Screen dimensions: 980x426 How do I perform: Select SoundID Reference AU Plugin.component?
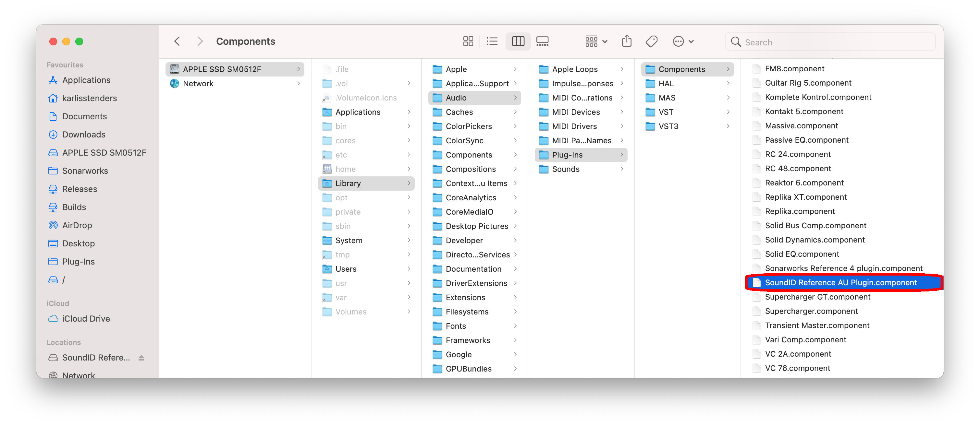pyautogui.click(x=844, y=283)
